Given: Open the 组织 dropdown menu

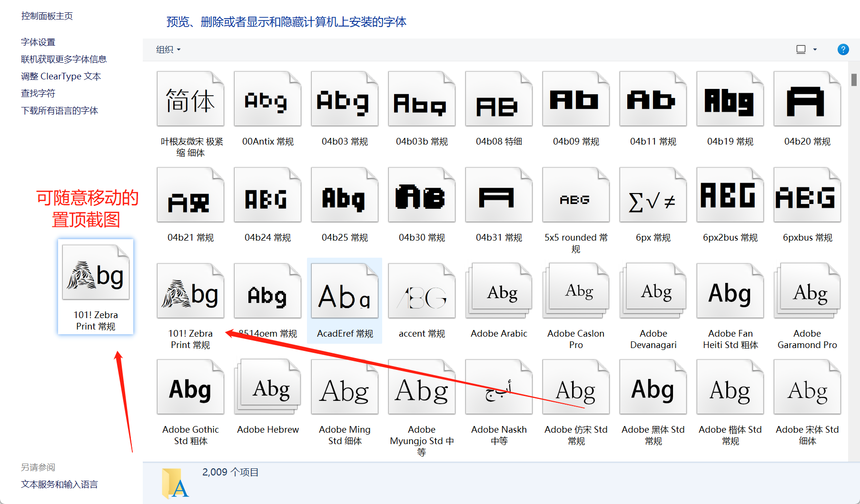Looking at the screenshot, I should (x=168, y=49).
